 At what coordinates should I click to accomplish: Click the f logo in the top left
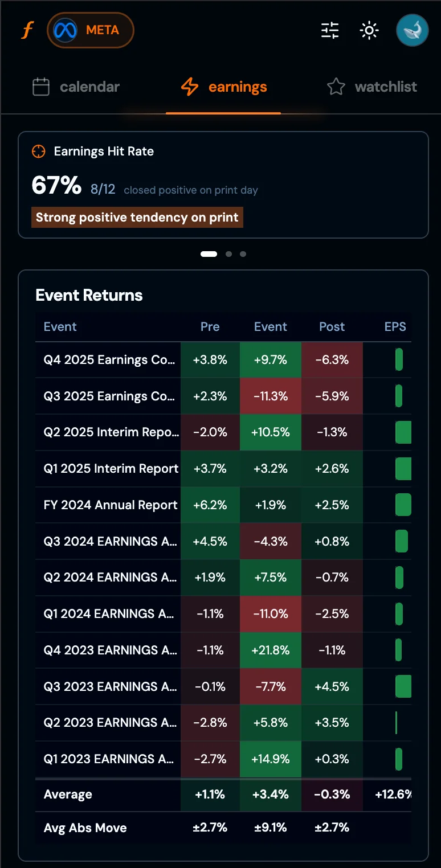(x=27, y=30)
